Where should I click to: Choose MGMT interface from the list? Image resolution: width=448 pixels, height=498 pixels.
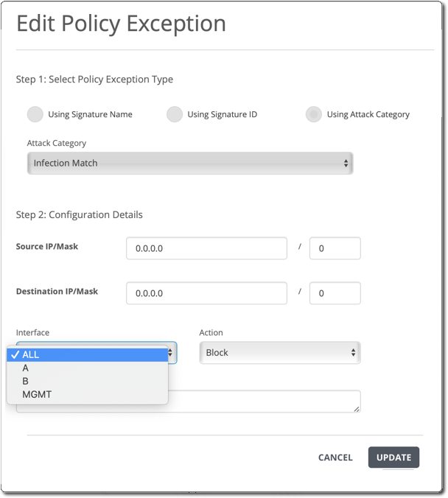(x=88, y=394)
